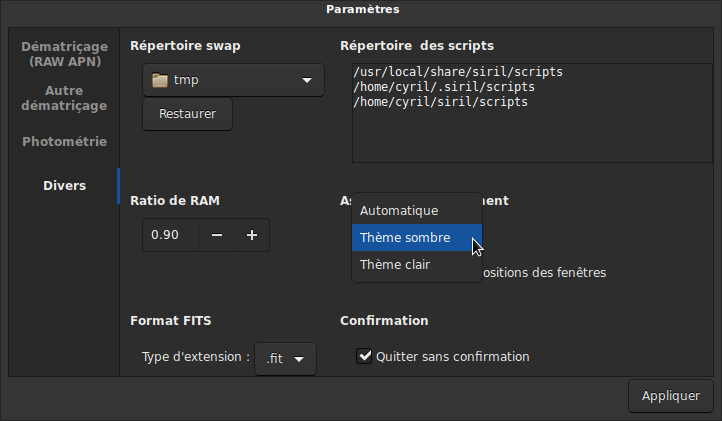Click the Quitter sans confirmation label
Image resolution: width=722 pixels, height=421 pixels.
click(x=452, y=357)
